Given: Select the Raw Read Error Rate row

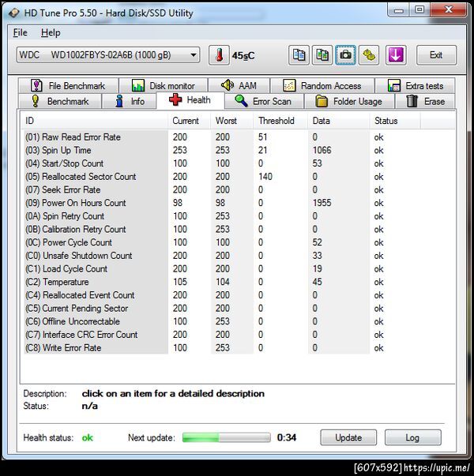Looking at the screenshot, I should tap(239, 137).
